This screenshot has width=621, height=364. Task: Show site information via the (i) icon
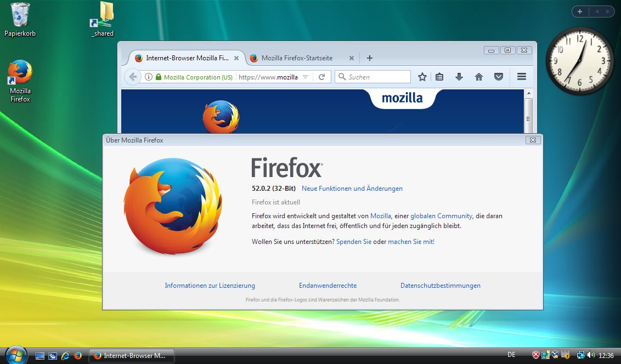point(148,77)
